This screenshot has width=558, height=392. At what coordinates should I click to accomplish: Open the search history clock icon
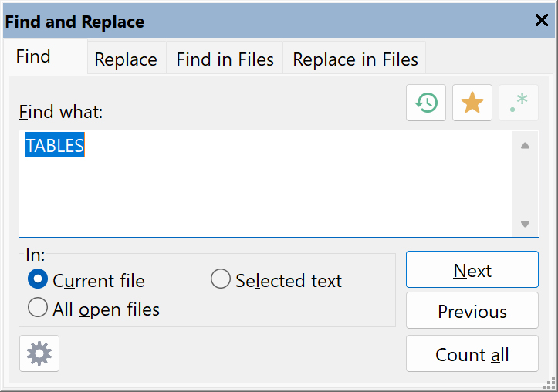[426, 103]
